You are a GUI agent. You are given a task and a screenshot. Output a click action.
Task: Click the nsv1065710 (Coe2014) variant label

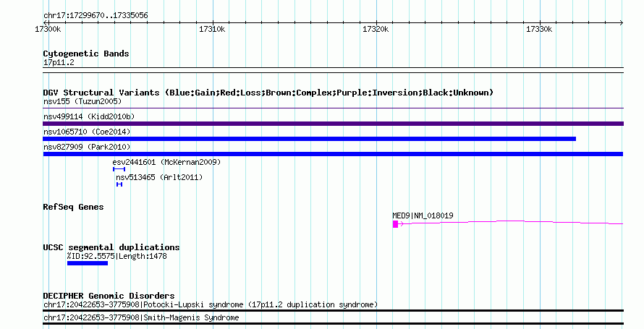[x=87, y=132]
